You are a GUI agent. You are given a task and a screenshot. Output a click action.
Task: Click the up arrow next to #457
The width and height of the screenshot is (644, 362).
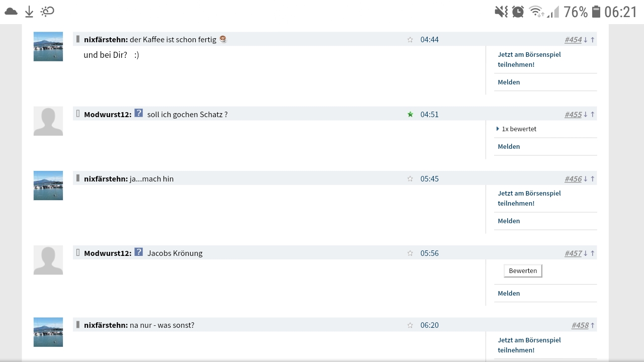[592, 253]
